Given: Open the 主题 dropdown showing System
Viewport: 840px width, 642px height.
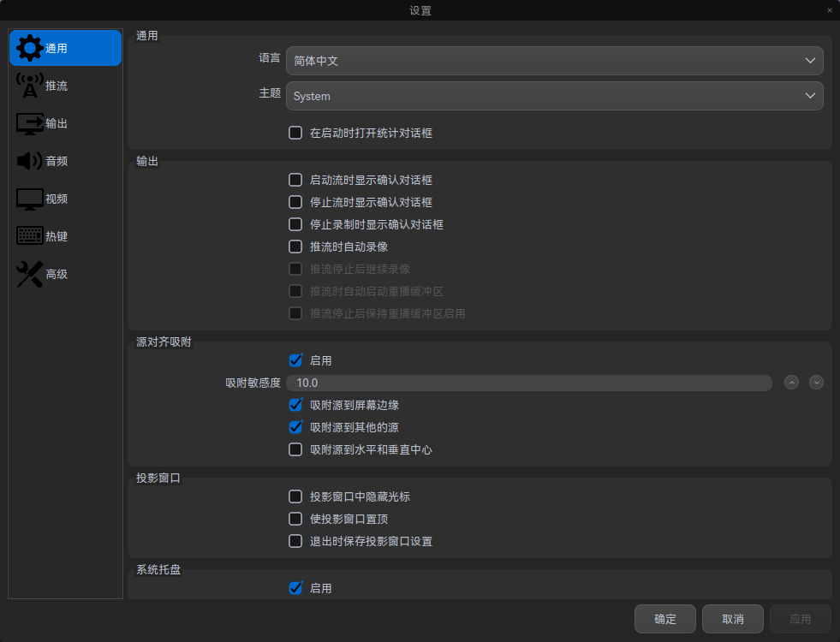Looking at the screenshot, I should point(555,96).
